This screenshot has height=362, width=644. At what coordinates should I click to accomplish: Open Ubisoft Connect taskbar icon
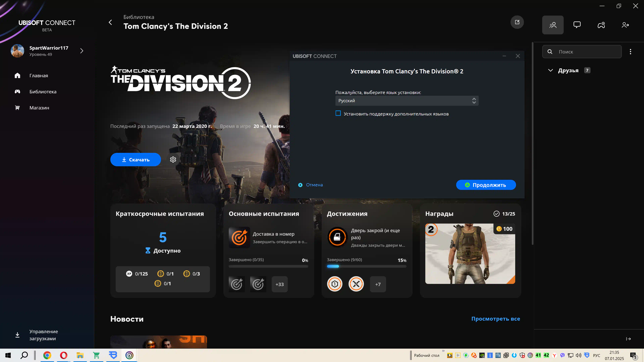point(129,355)
